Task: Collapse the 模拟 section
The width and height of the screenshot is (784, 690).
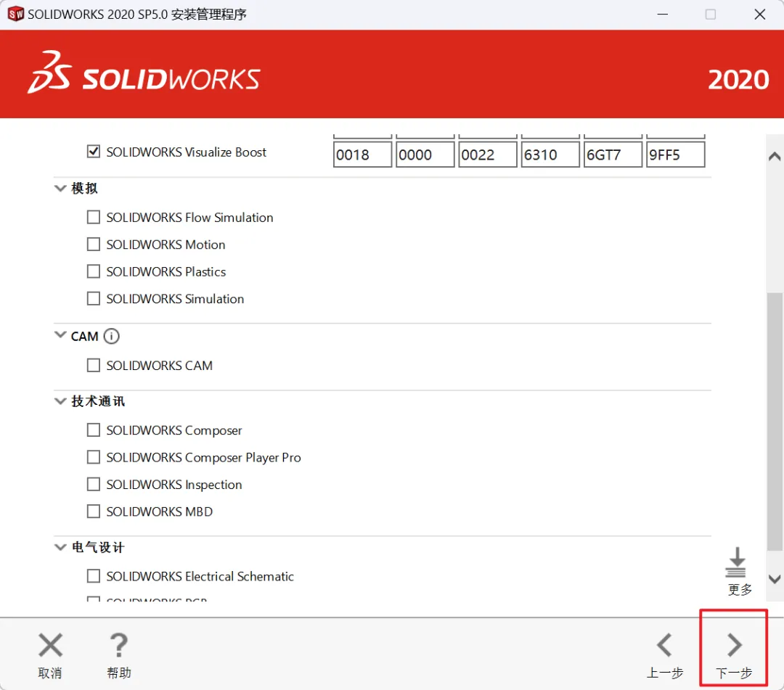Action: pos(60,189)
